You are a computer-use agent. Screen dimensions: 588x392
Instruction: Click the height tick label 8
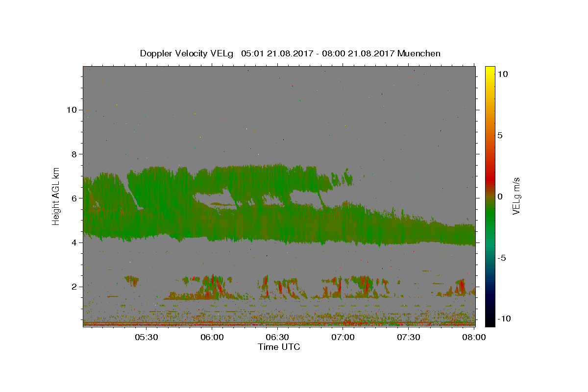coord(74,154)
